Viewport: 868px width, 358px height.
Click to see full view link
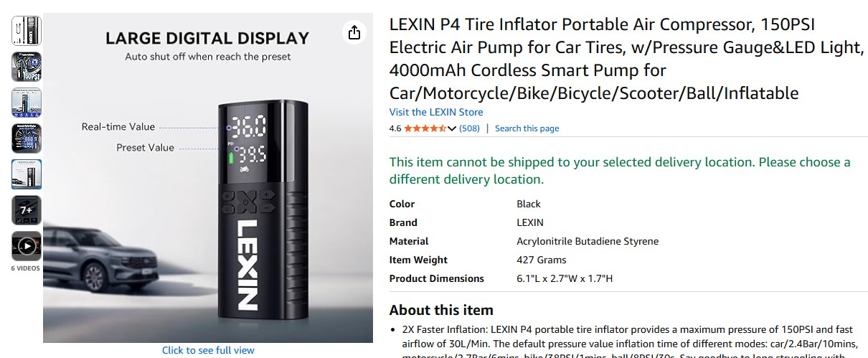[x=208, y=350]
